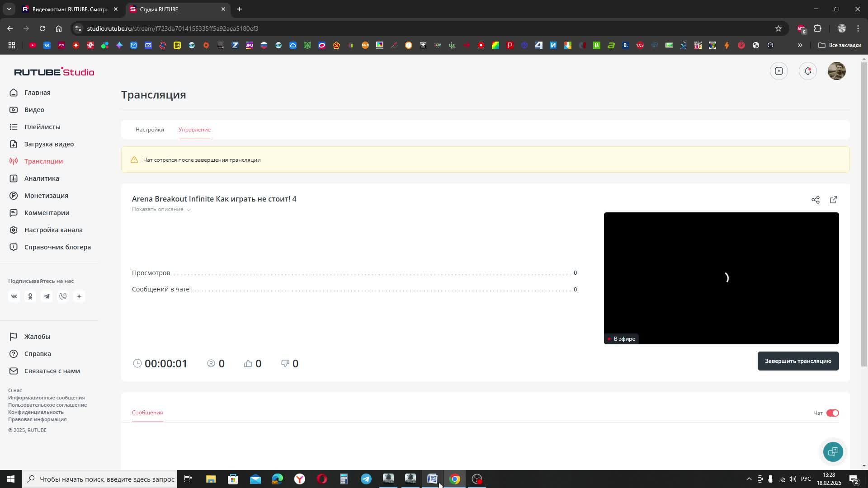Click the share icon for the stream
This screenshot has width=868, height=488.
pos(815,200)
